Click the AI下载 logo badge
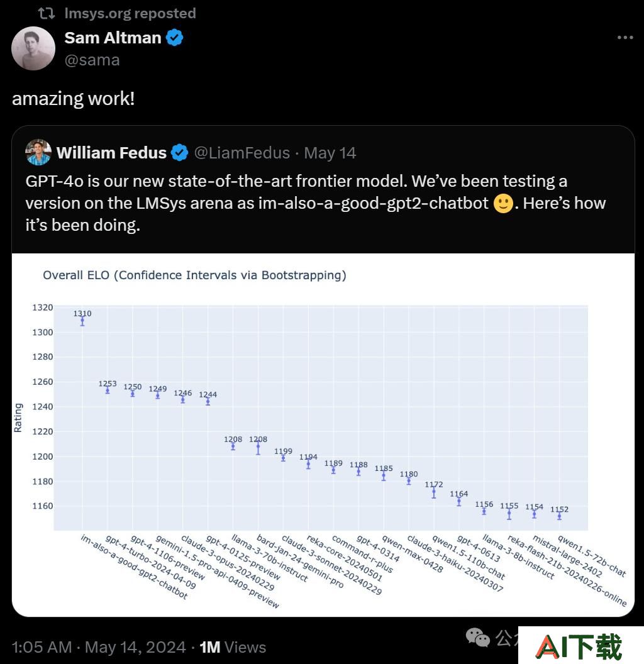The image size is (644, 664). pyautogui.click(x=581, y=645)
